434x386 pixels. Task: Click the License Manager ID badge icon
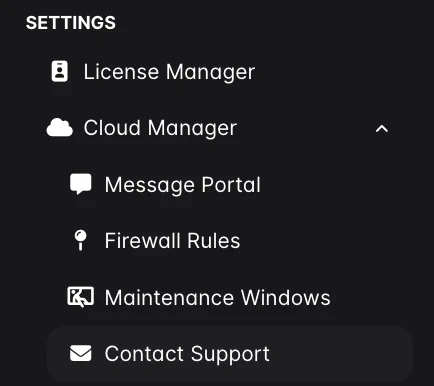tap(60, 71)
